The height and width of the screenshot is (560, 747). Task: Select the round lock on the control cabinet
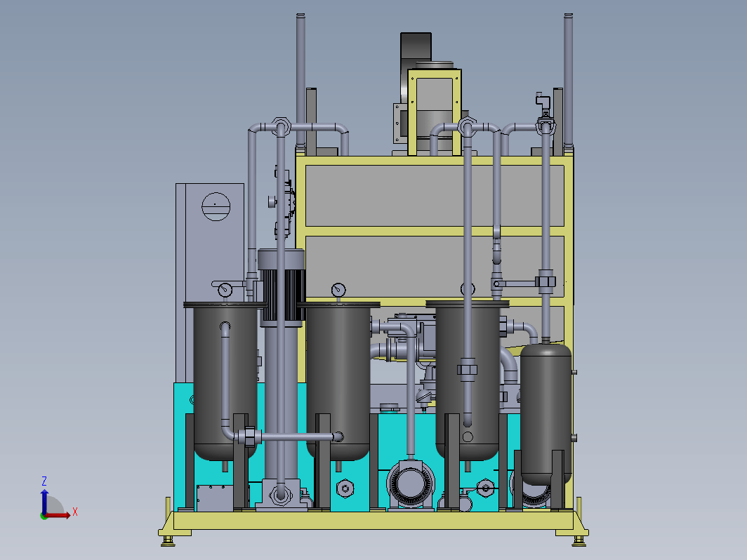(216, 206)
